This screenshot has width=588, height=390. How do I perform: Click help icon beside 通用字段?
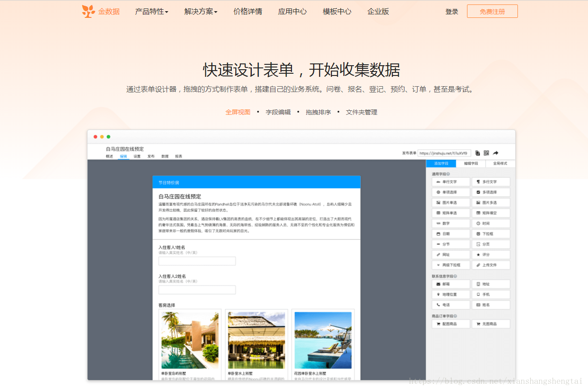(x=448, y=174)
